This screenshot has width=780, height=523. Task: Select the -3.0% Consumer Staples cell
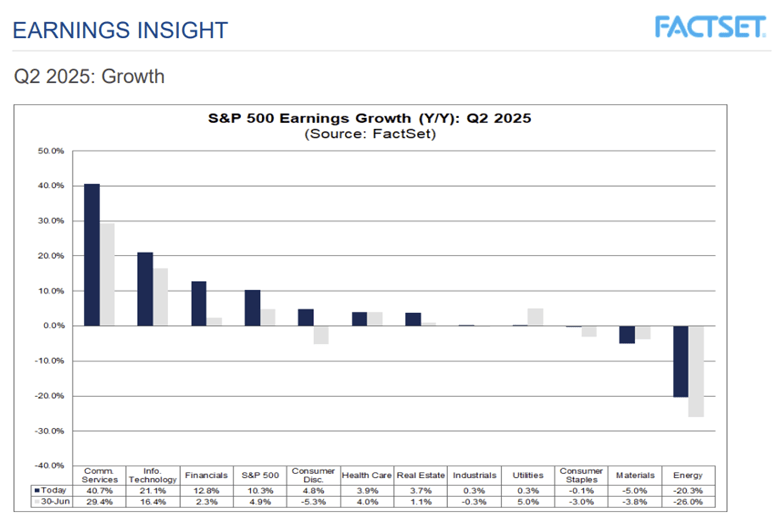[x=581, y=502]
